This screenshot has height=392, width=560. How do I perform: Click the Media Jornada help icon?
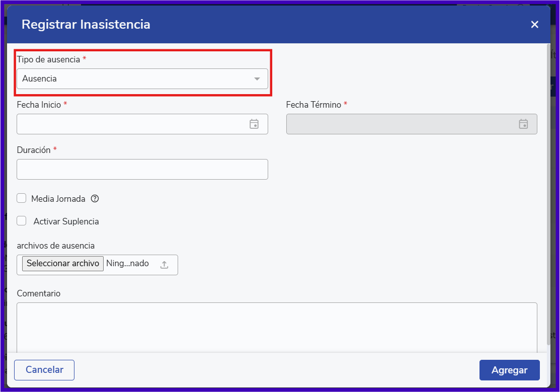click(x=95, y=199)
